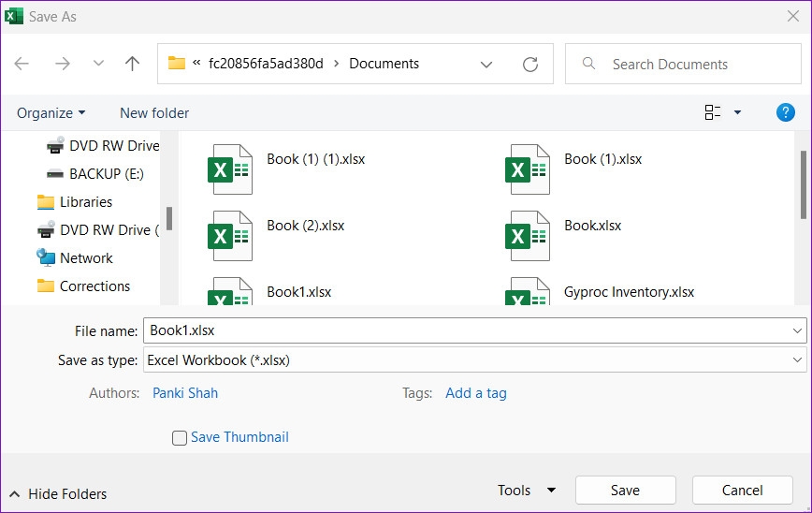Click the BACKUP (E:) drive icon
The image size is (812, 513).
coord(55,173)
